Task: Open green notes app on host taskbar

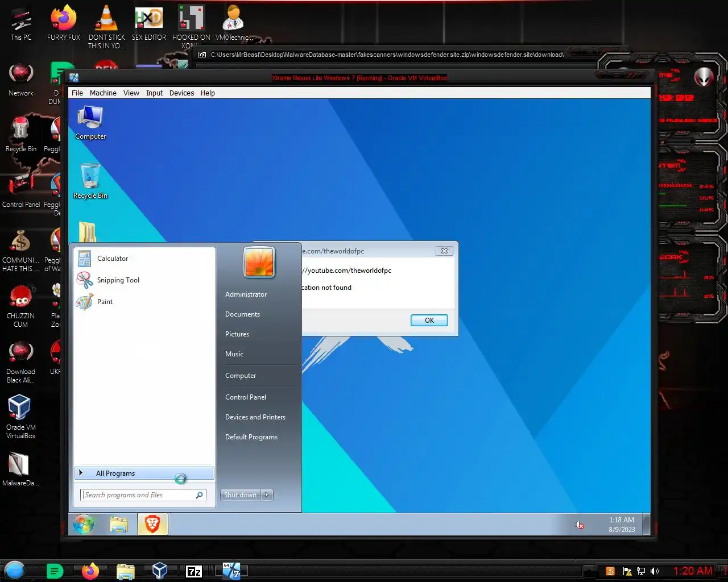Action: [x=55, y=571]
